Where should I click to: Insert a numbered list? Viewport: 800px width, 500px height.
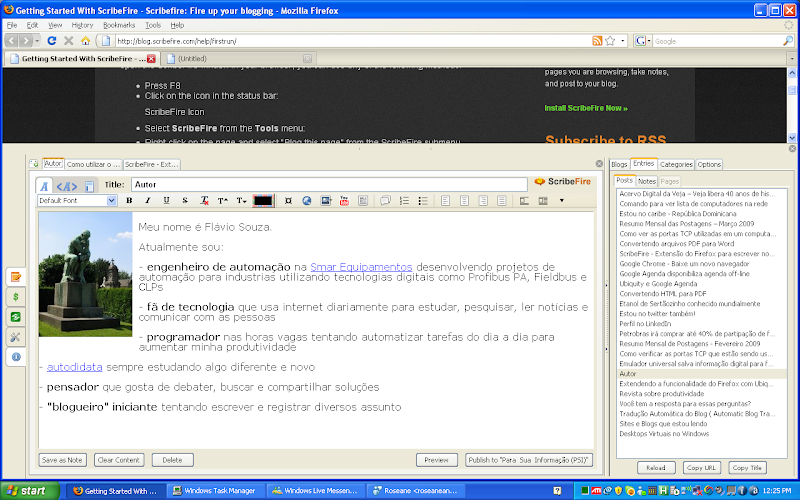(404, 201)
